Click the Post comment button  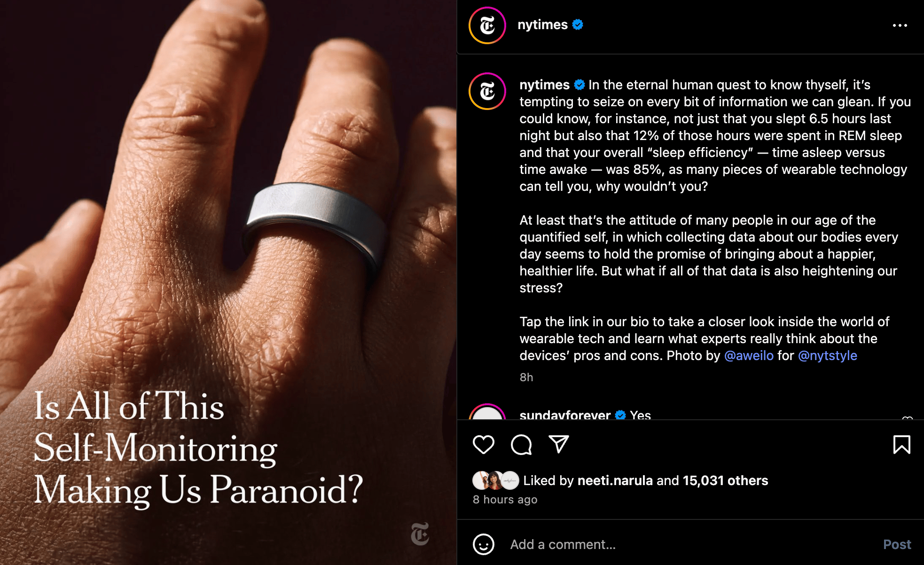pos(897,544)
